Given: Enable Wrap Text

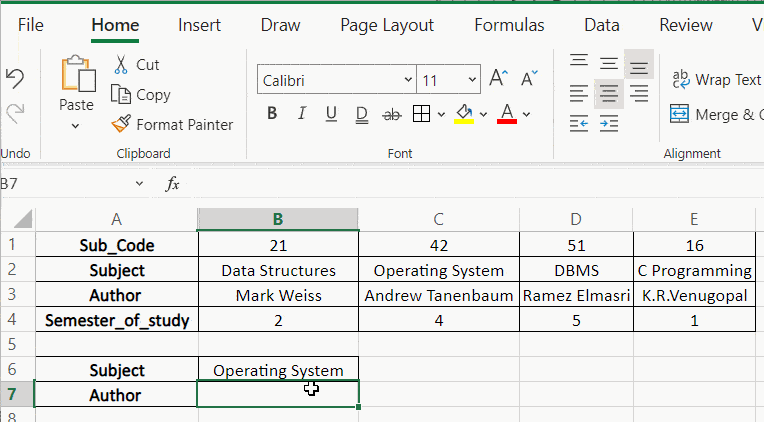Looking at the screenshot, I should 716,79.
